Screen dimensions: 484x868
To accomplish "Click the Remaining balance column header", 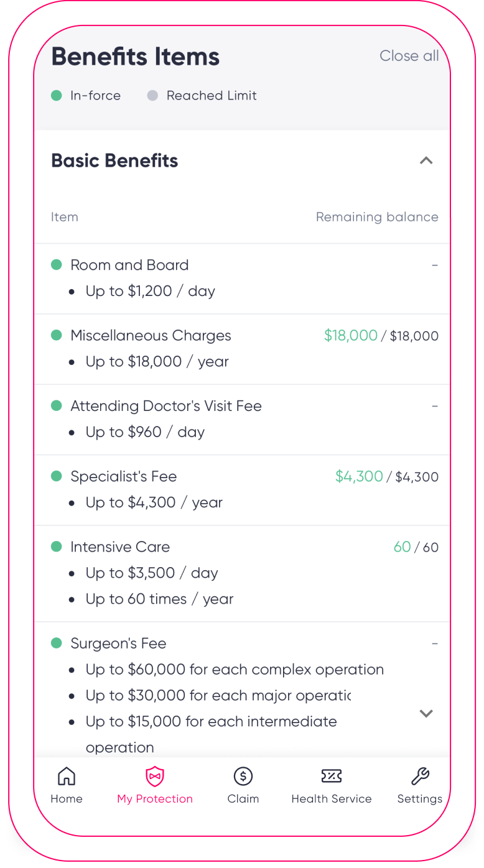I will coord(377,217).
